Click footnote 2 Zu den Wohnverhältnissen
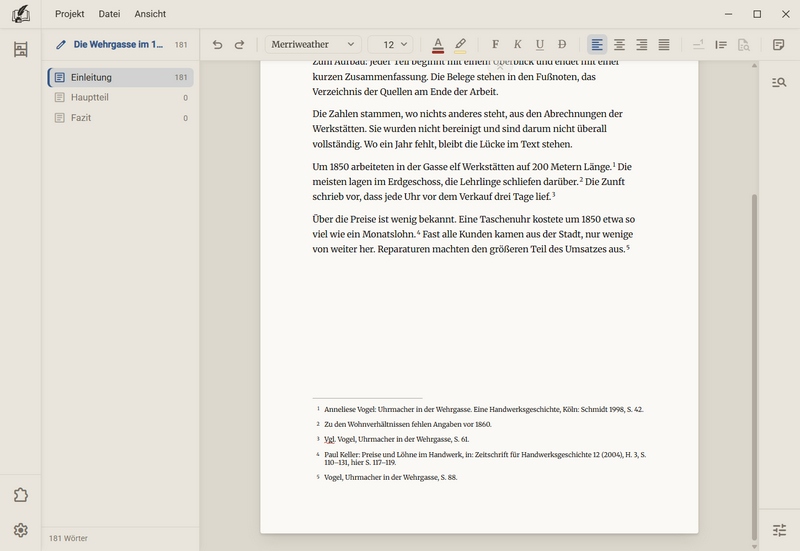Viewport: 800px width, 551px height. coord(408,424)
